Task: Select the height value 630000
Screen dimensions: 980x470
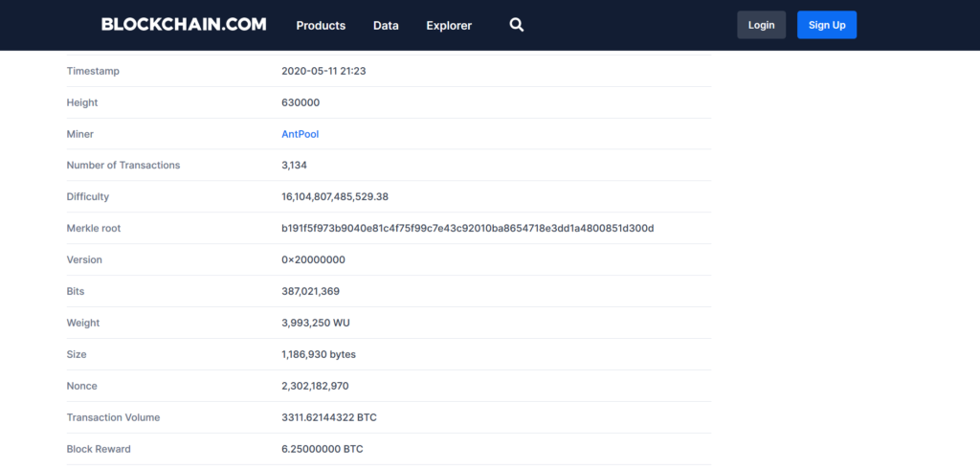Action: click(x=301, y=102)
